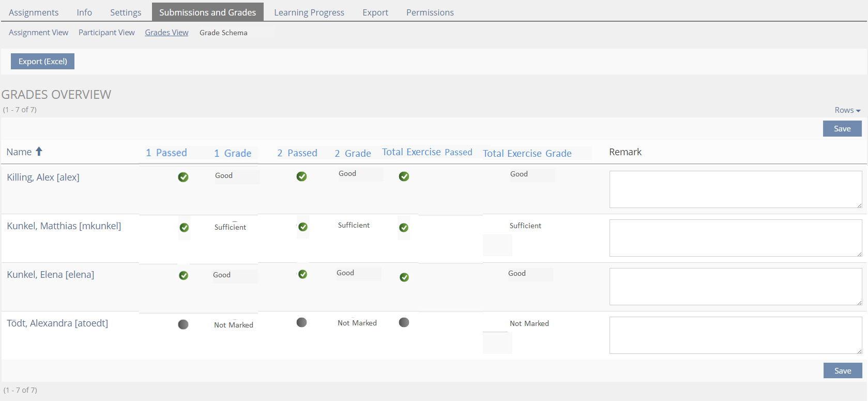Click Alex Killing's total exercise passed checkmark
868x401 pixels.
(404, 176)
